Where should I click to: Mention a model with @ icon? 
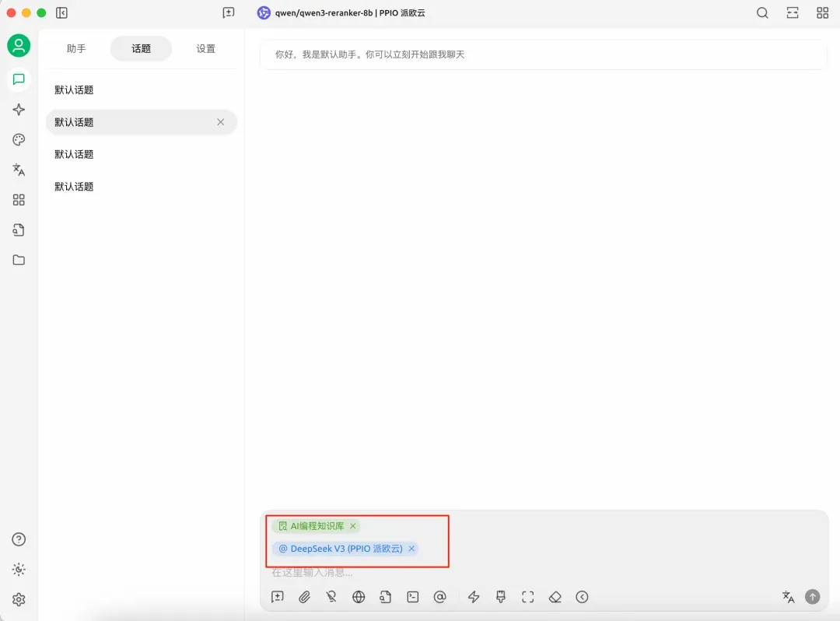pos(439,597)
